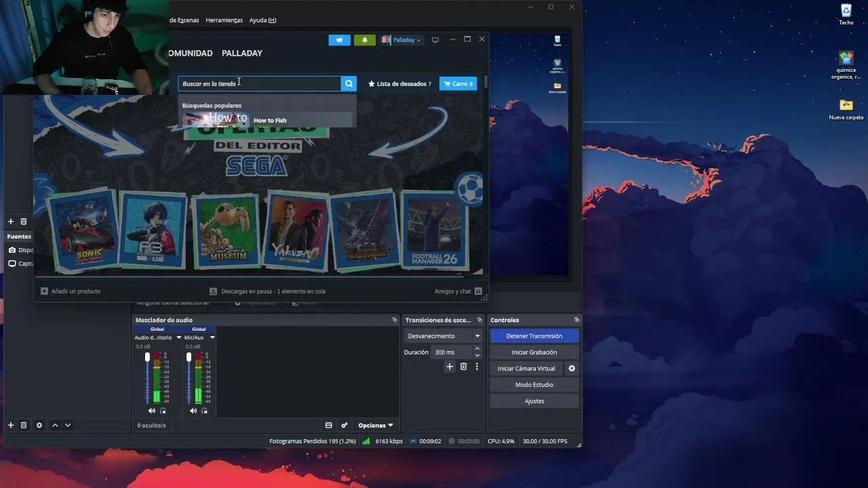Click Iniciar Grabación button
This screenshot has width=868, height=488.
tap(534, 352)
